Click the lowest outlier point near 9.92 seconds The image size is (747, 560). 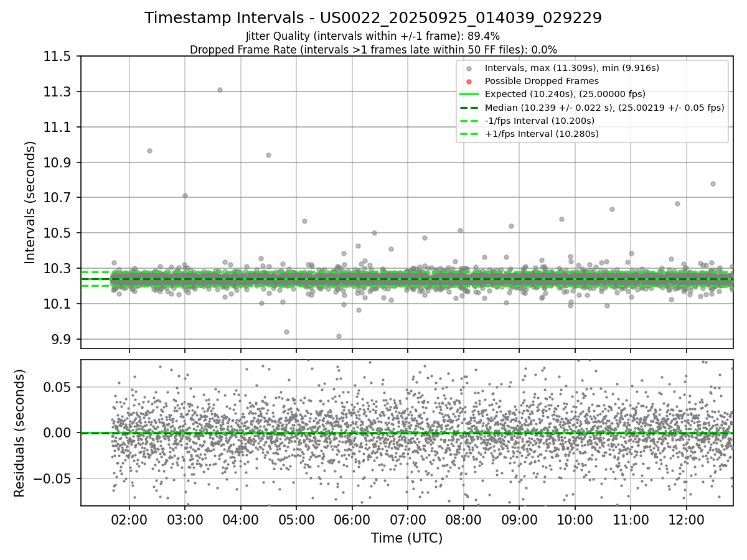(x=339, y=336)
